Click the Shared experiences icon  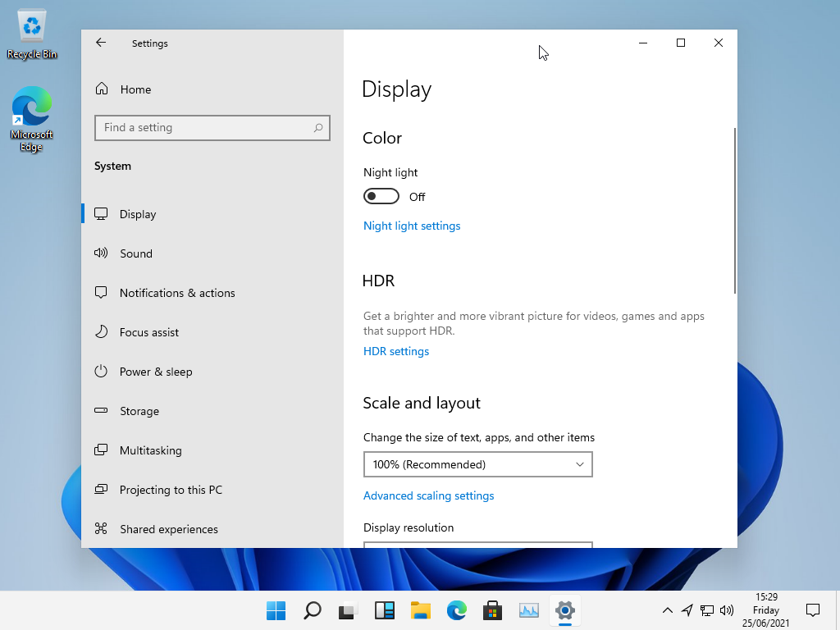coord(101,529)
